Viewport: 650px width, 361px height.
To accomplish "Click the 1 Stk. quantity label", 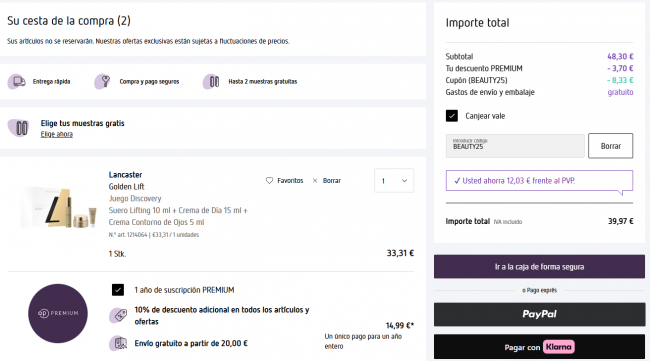I will (117, 254).
